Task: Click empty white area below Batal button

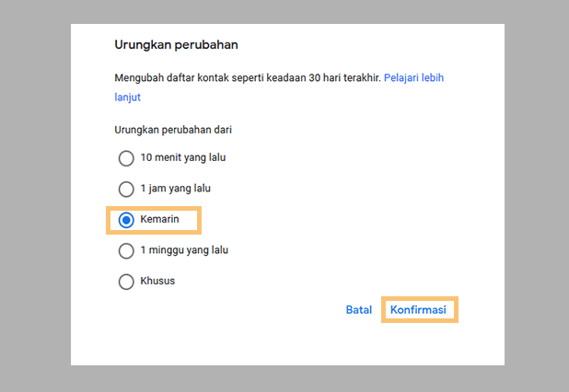Action: coord(359,343)
